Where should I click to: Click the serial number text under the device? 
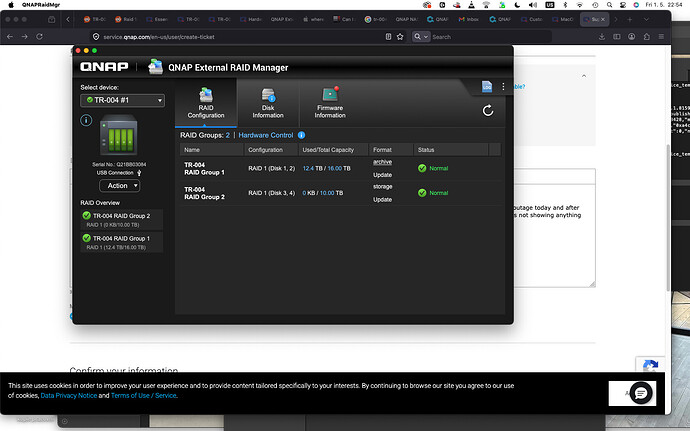pyautogui.click(x=119, y=164)
